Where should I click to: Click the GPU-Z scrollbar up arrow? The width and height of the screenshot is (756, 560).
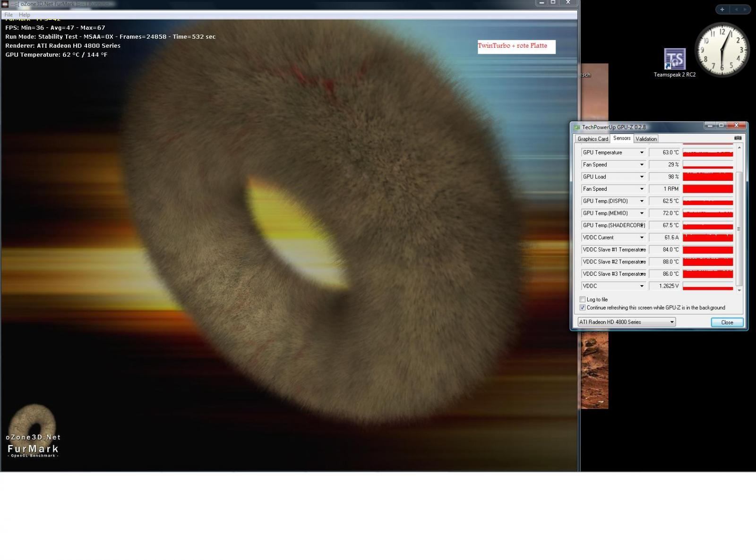pos(739,148)
